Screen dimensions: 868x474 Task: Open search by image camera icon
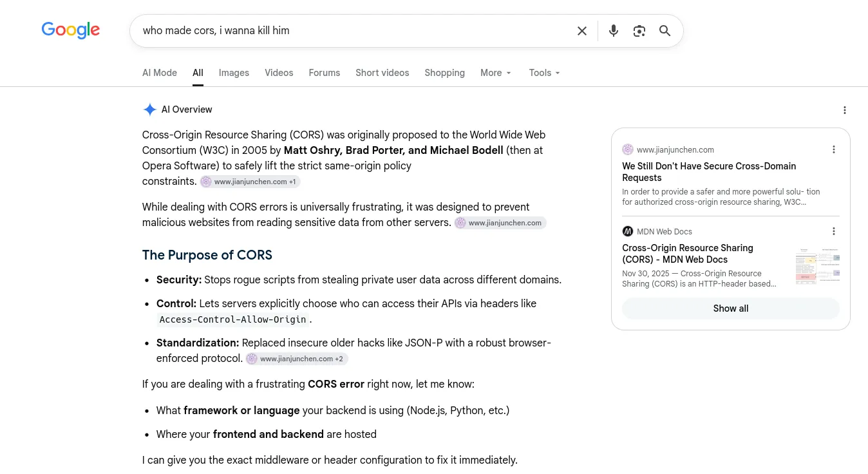(639, 31)
